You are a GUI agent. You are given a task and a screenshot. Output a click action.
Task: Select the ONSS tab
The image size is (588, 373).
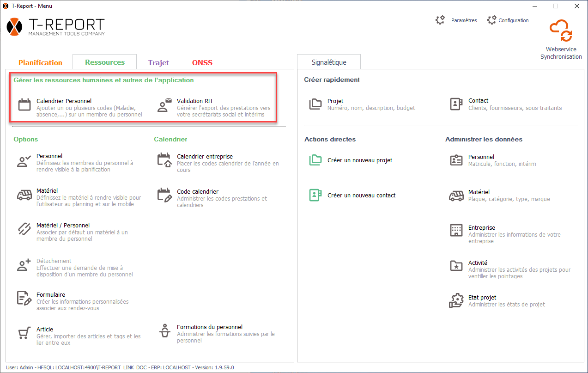(x=202, y=62)
